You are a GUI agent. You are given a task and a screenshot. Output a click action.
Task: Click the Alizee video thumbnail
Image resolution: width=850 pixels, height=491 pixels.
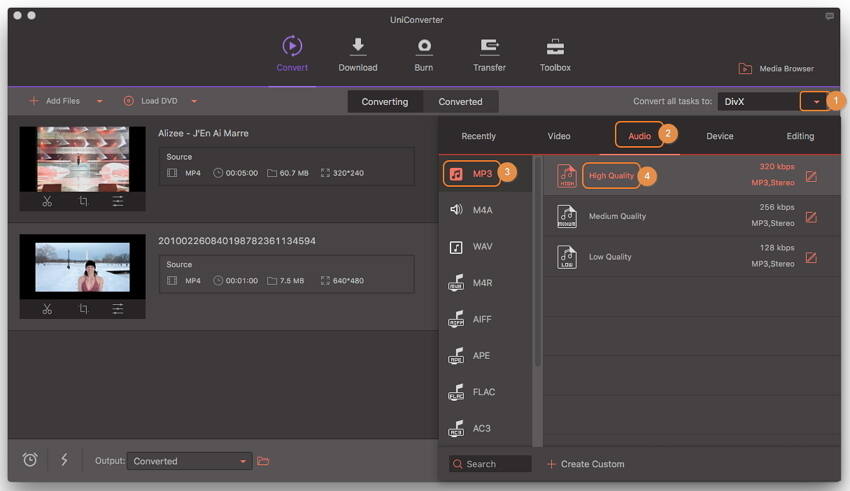click(x=82, y=159)
